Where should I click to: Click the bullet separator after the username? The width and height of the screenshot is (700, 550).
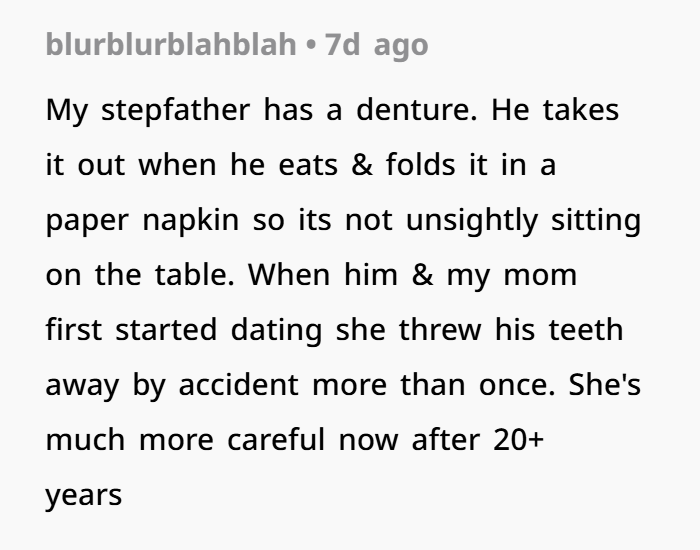(311, 45)
